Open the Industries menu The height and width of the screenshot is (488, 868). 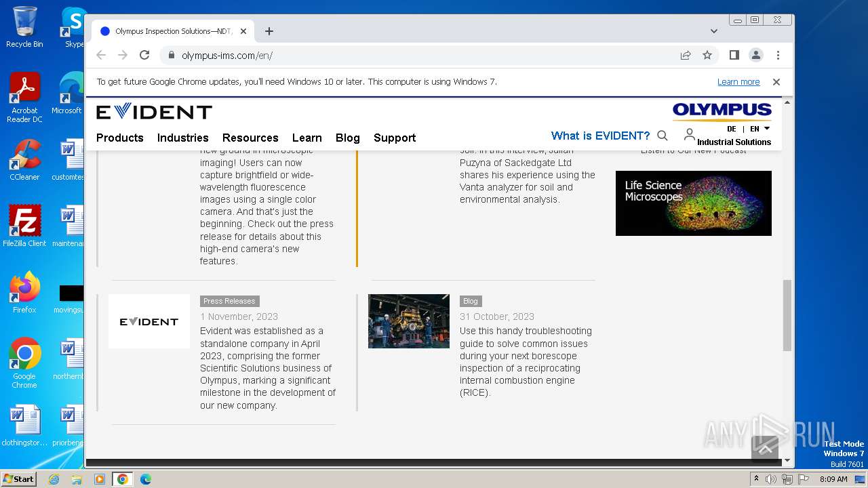(183, 138)
